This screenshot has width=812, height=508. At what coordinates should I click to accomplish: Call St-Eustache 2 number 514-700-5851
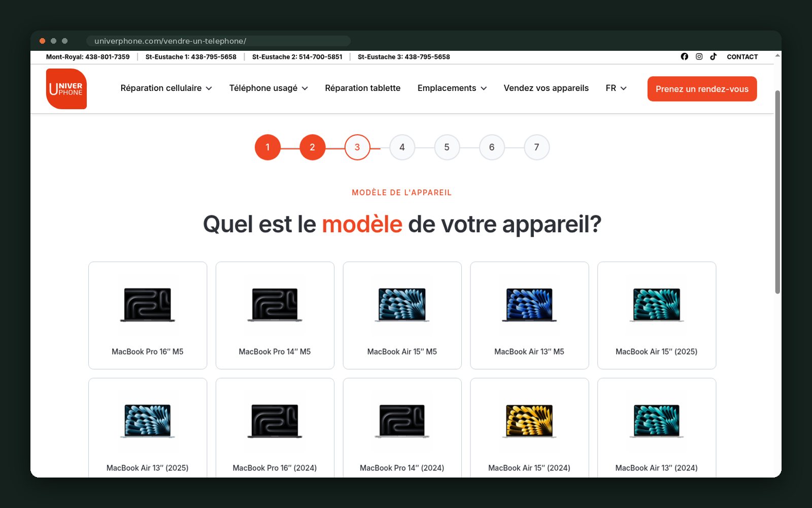coord(297,57)
